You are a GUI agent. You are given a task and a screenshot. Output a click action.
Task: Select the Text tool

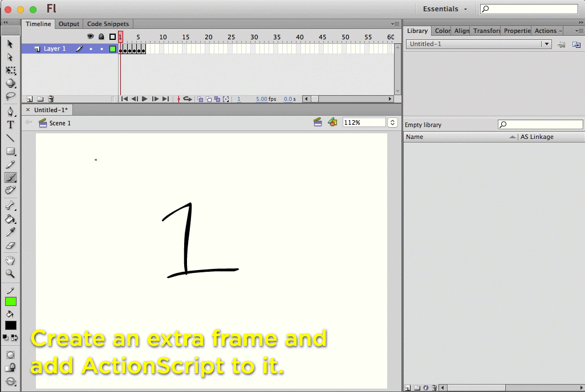tap(10, 125)
